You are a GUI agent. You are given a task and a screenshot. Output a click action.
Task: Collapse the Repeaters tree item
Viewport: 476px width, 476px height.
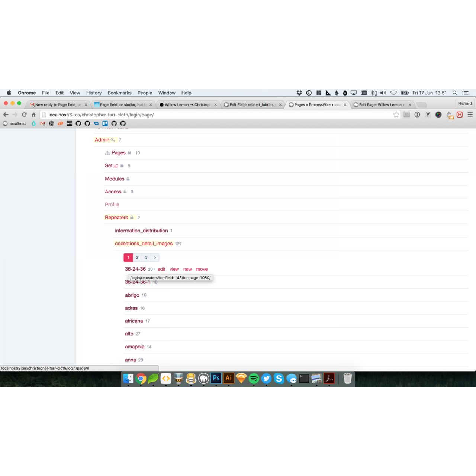click(x=116, y=218)
